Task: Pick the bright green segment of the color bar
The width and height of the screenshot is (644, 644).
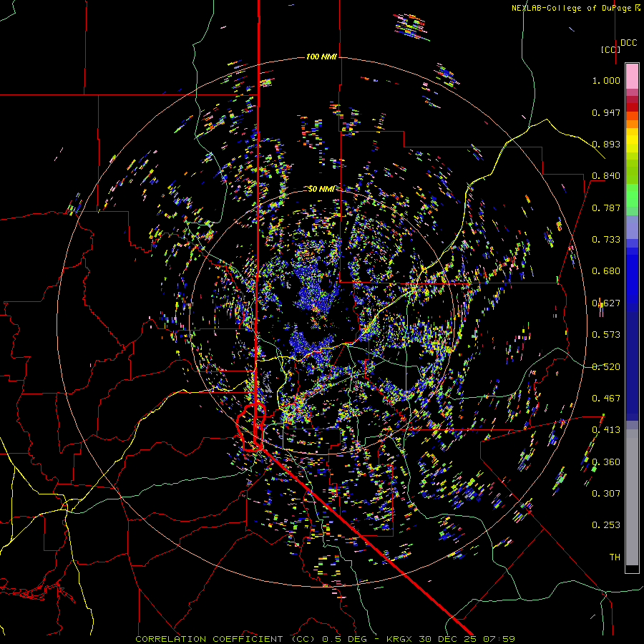Action: 632,195
